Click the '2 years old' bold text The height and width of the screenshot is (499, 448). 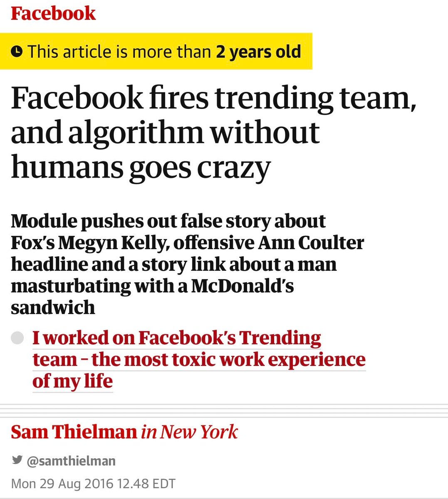[x=258, y=52]
